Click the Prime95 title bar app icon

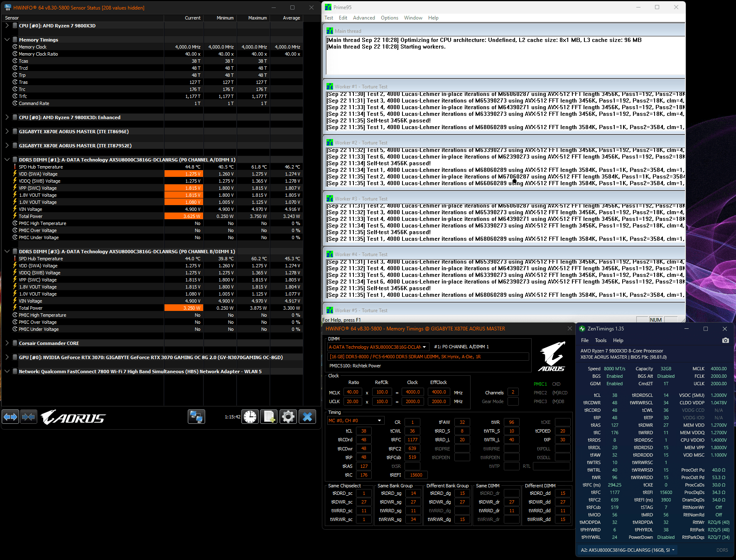(x=328, y=7)
